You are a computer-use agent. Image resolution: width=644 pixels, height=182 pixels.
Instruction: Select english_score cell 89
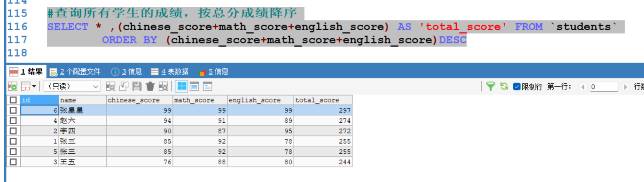(x=260, y=120)
